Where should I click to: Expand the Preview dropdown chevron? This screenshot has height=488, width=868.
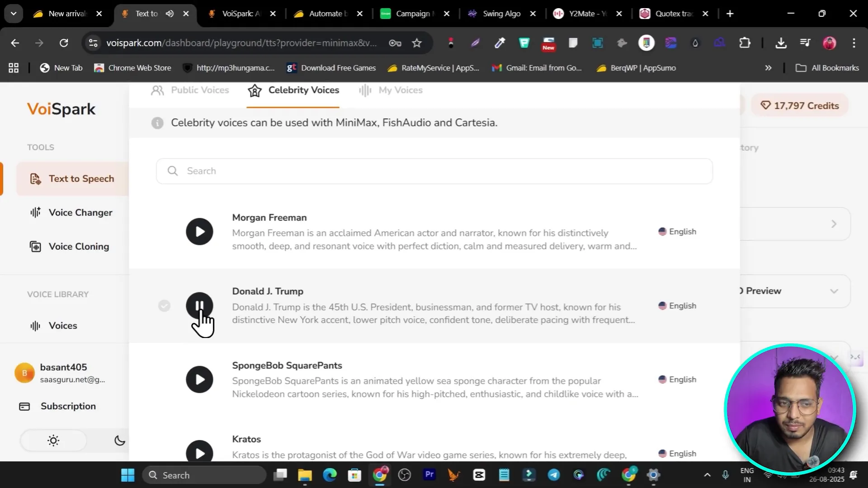pyautogui.click(x=834, y=291)
